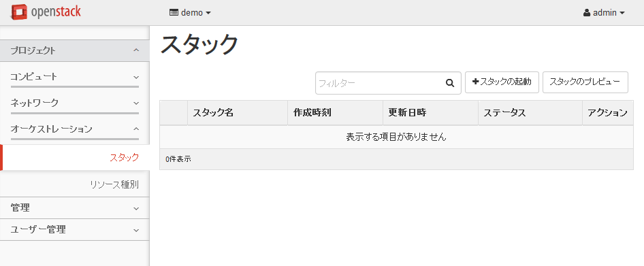644x266 pixels.
Task: Sort by ステータス column header
Action: (x=530, y=113)
